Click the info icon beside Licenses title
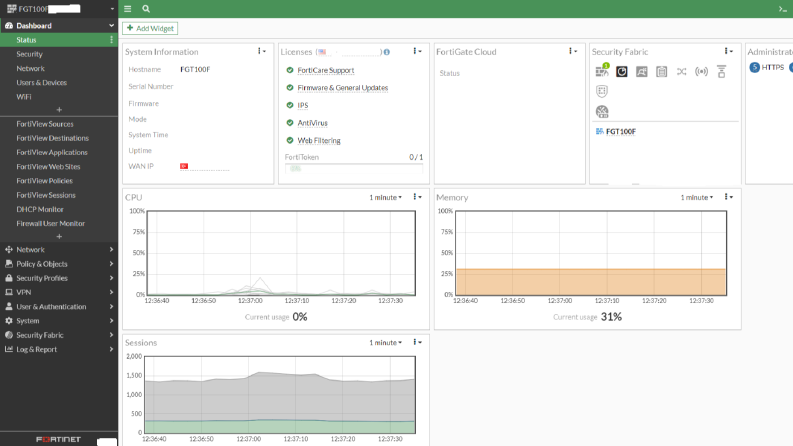The width and height of the screenshot is (793, 446). tap(387, 52)
